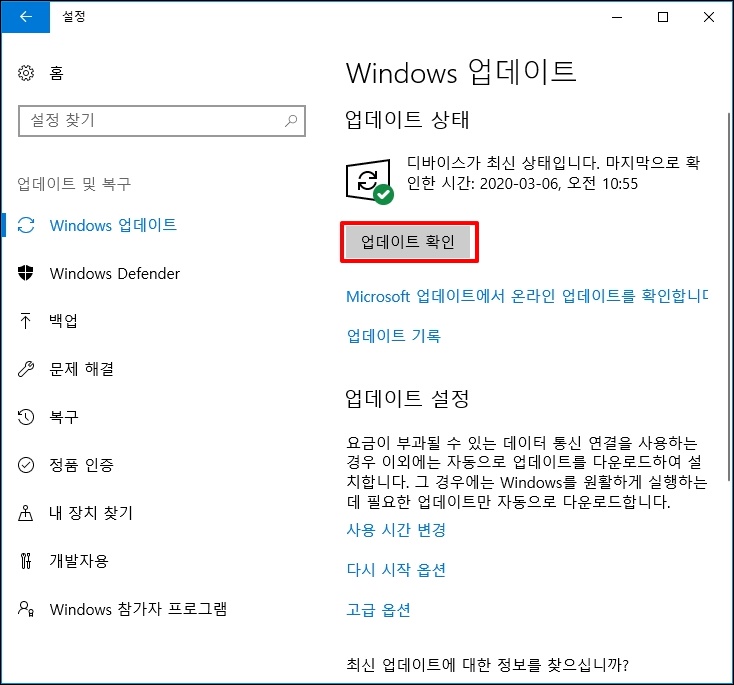Open the 홈 settings page
The image size is (734, 685).
56,73
